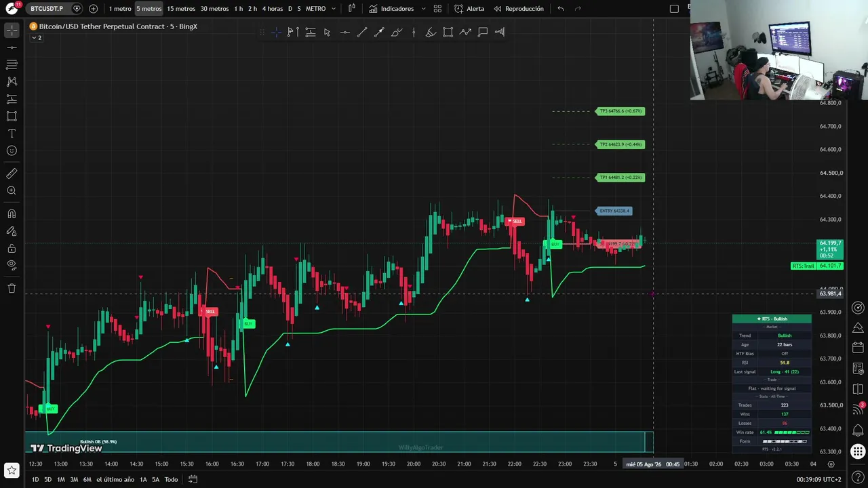Undo the last chart action
The image size is (868, 488).
[561, 9]
